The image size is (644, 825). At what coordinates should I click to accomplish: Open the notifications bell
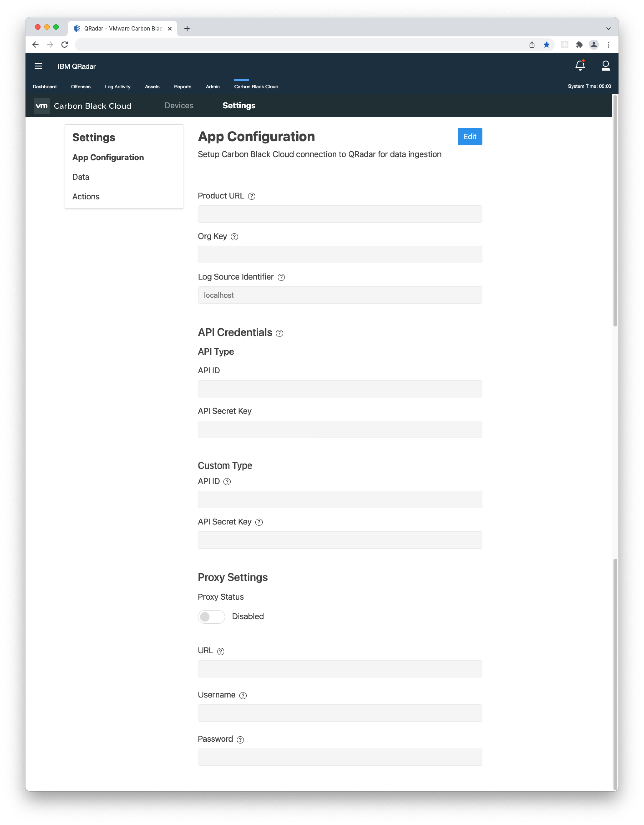pos(580,66)
